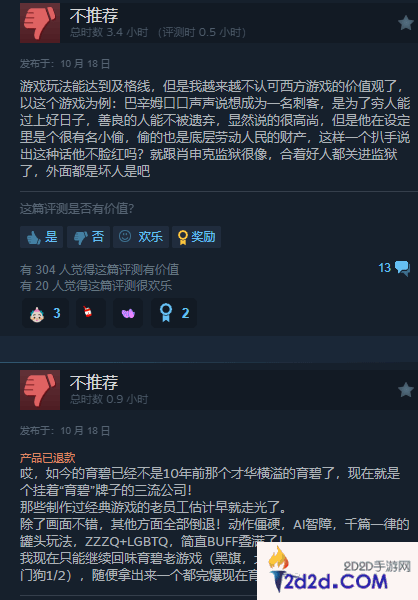Image resolution: width=418 pixels, height=600 pixels.
Task: Click the blue ribbon award with count 2
Action: pyautogui.click(x=174, y=313)
